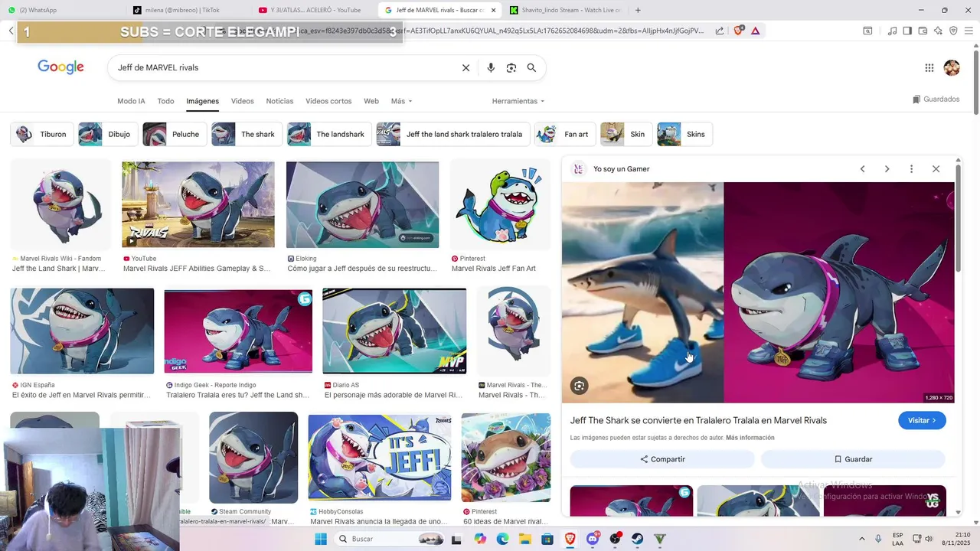Select the Fan art filter chip
The width and height of the screenshot is (980, 551).
[565, 134]
